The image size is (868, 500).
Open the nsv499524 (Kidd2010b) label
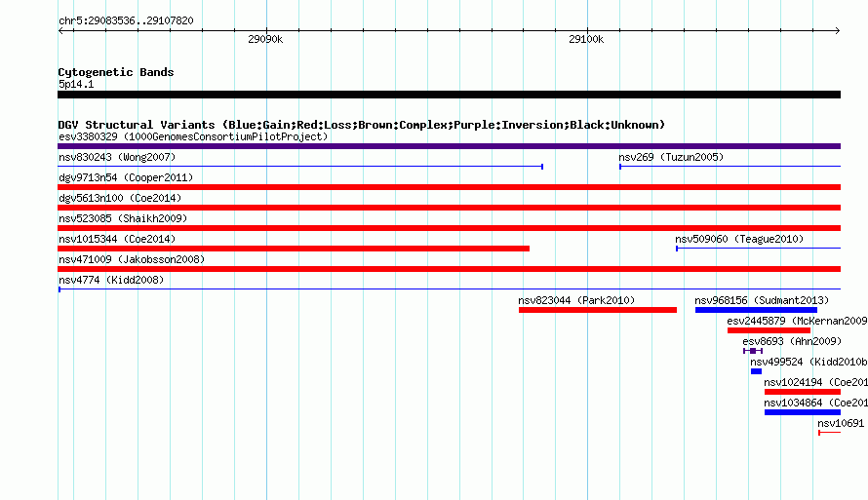(x=809, y=362)
